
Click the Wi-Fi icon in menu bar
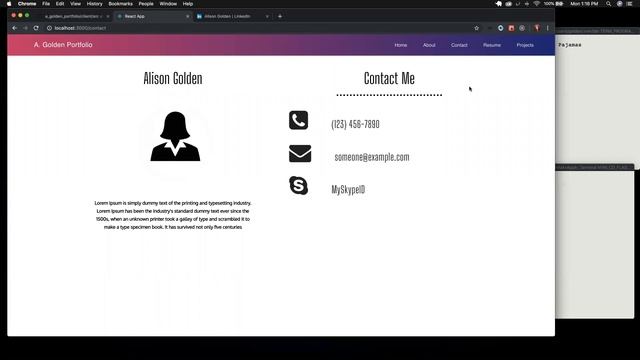click(537, 4)
